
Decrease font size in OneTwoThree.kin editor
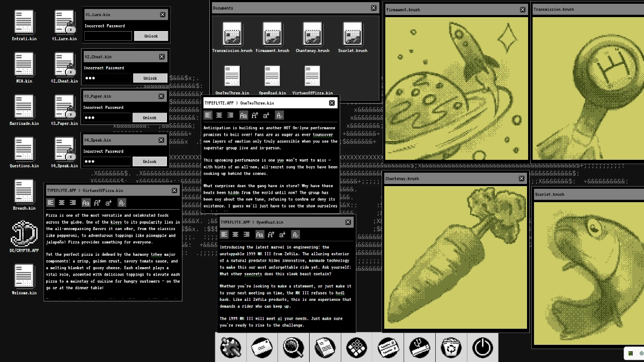tap(266, 115)
